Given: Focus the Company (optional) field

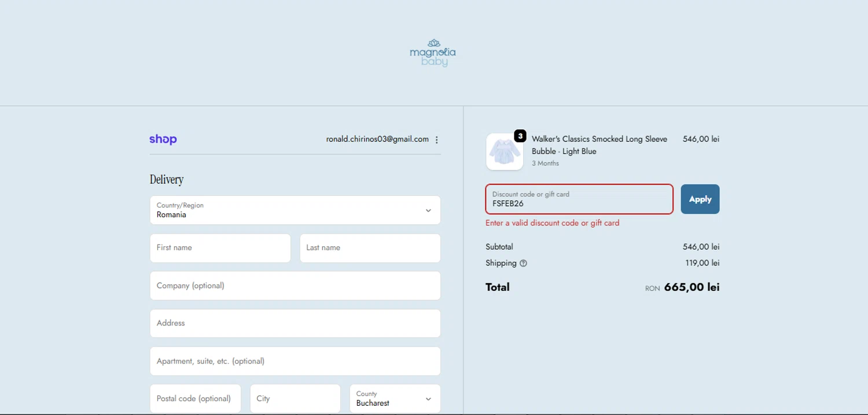Looking at the screenshot, I should pyautogui.click(x=295, y=286).
